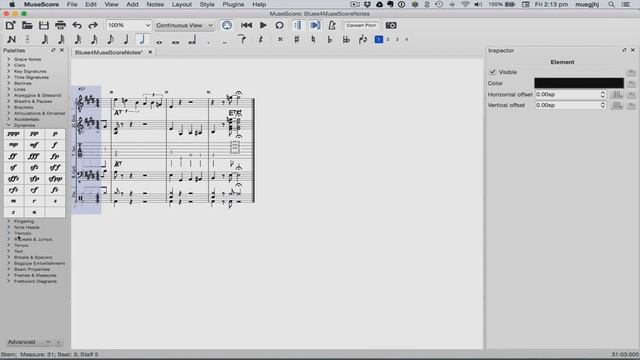Apply natural accidental
640x360 pixels.
(313, 40)
